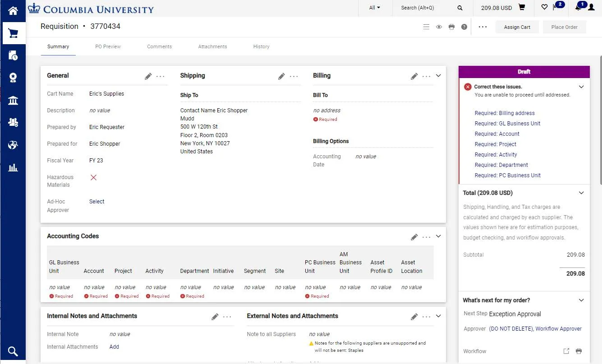Viewport: 602px width, 364px height.
Task: Open Required: Department issue link
Action: [501, 165]
